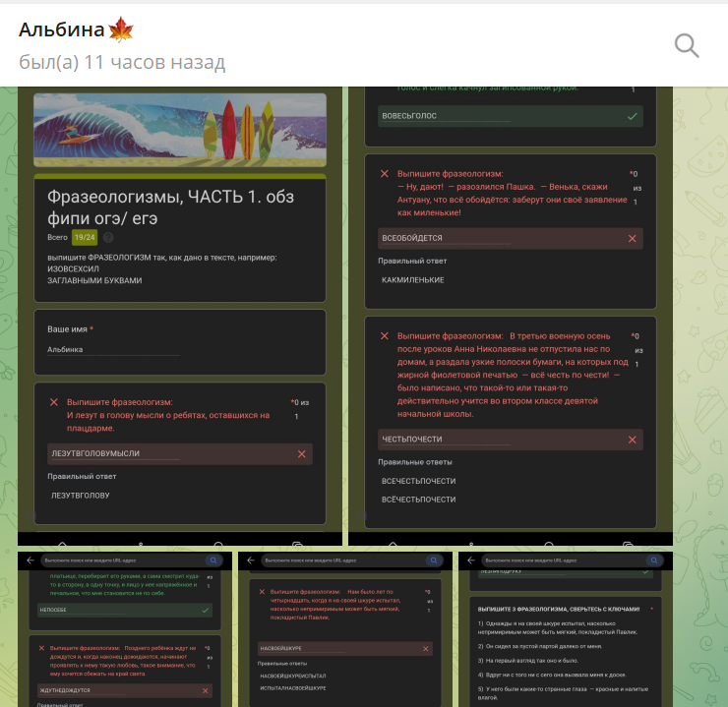This screenshot has width=728, height=707.
Task: Click the red X beside ВСЕОБОЙДЕТСЯ answer
Action: [633, 238]
